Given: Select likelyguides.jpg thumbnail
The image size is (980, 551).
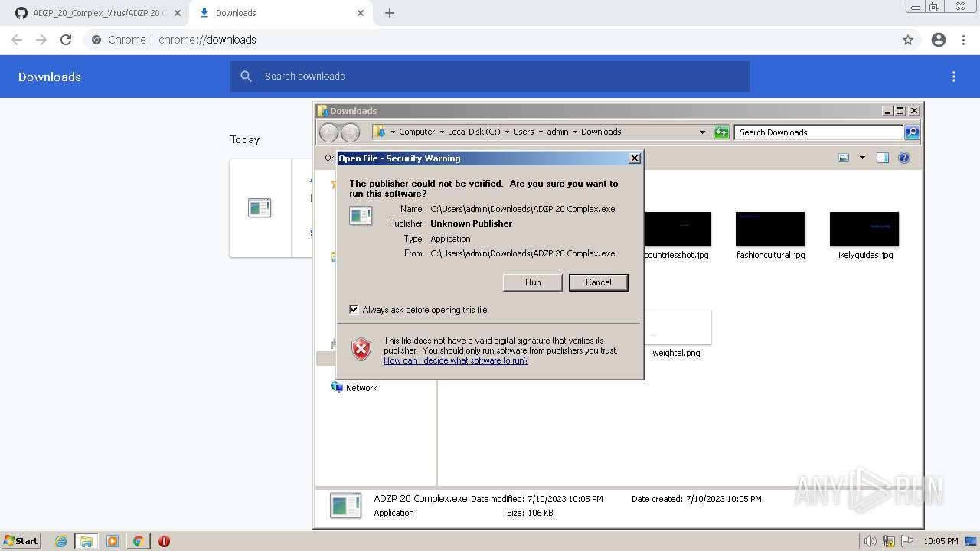Looking at the screenshot, I should point(864,229).
